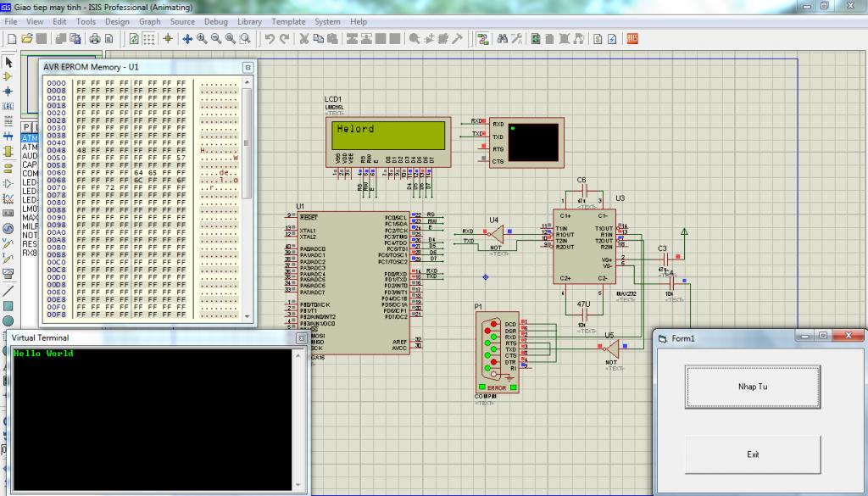Click the Zoom Out magnifier icon
This screenshot has height=496, width=868.
[216, 38]
